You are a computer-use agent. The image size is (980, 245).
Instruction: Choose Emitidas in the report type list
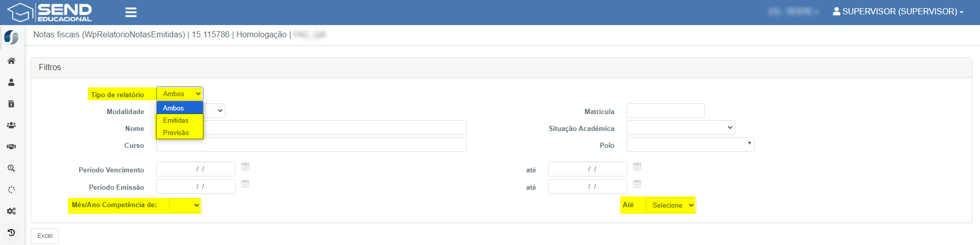tap(180, 120)
